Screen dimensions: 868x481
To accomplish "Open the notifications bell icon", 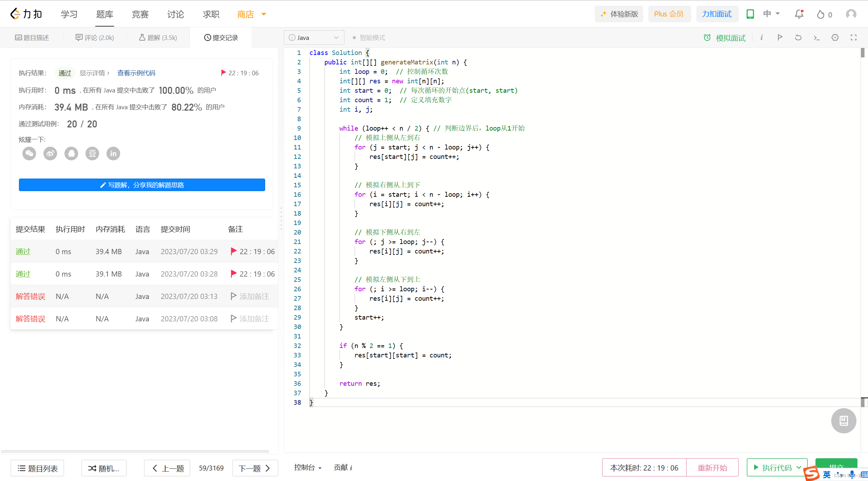I will [x=799, y=14].
